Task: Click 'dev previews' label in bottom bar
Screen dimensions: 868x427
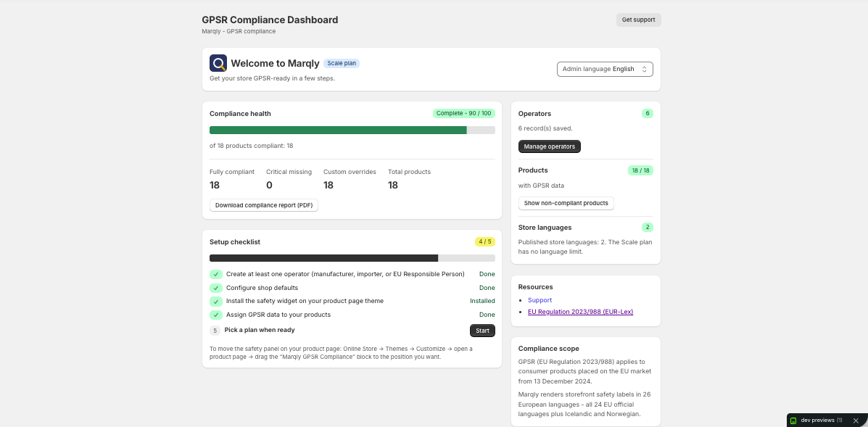Action: [817, 420]
